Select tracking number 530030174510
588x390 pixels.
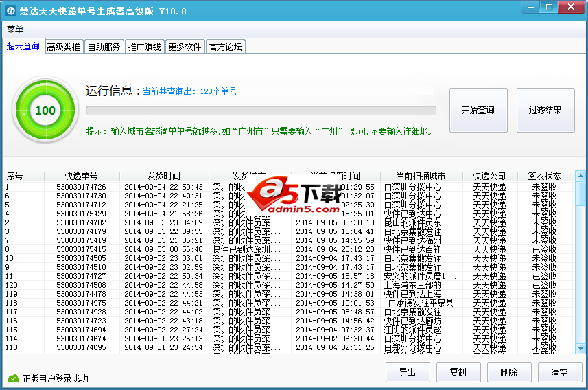tap(82, 267)
